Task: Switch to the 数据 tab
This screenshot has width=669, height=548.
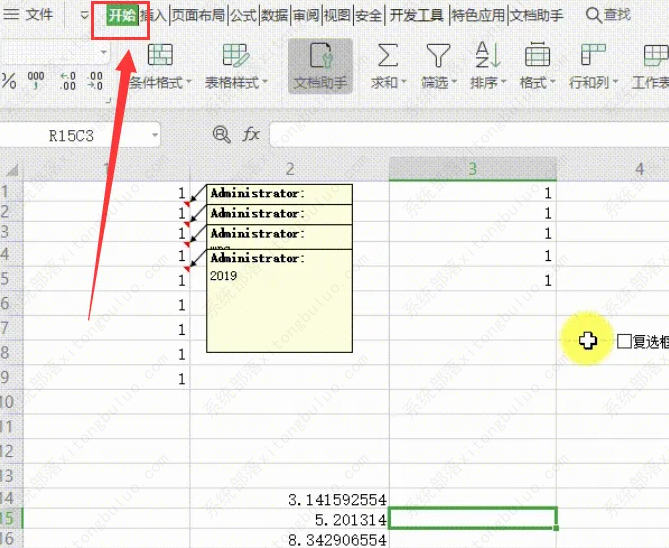Action: click(x=275, y=15)
